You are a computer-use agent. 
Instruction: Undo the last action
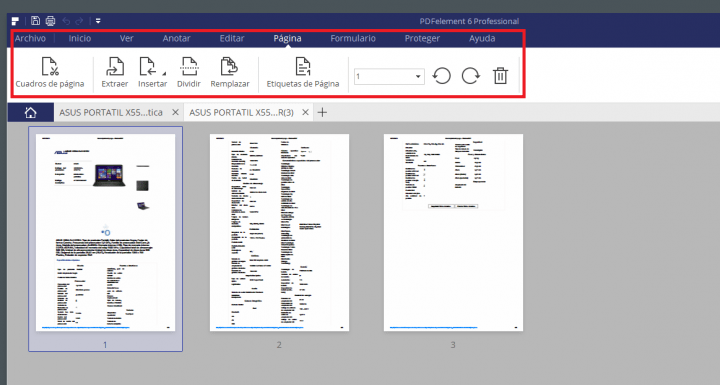[66, 21]
